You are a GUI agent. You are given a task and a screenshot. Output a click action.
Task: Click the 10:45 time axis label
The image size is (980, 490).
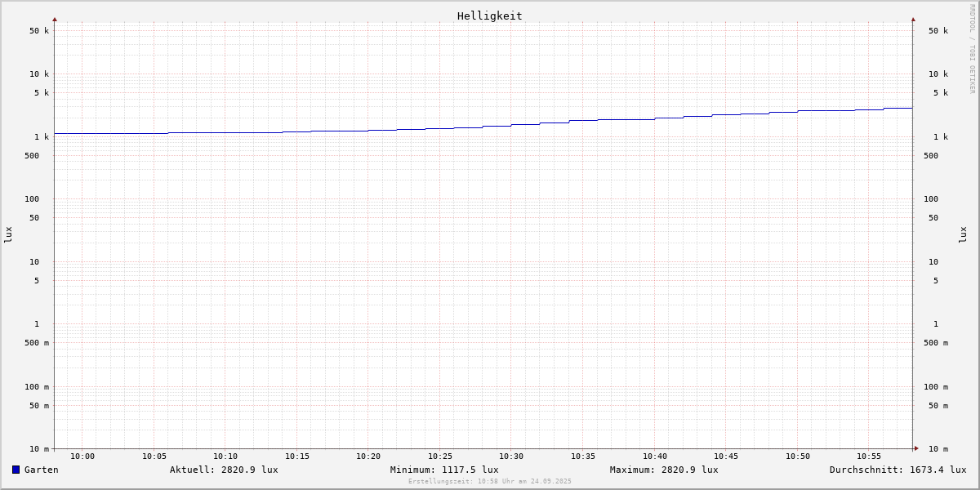tap(726, 457)
